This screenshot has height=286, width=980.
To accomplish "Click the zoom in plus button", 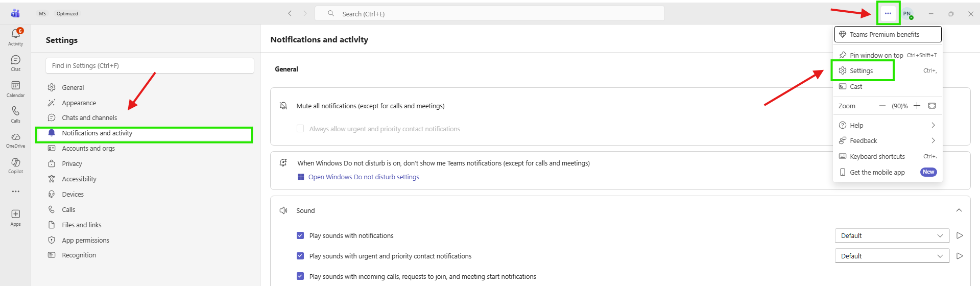I will (x=917, y=106).
